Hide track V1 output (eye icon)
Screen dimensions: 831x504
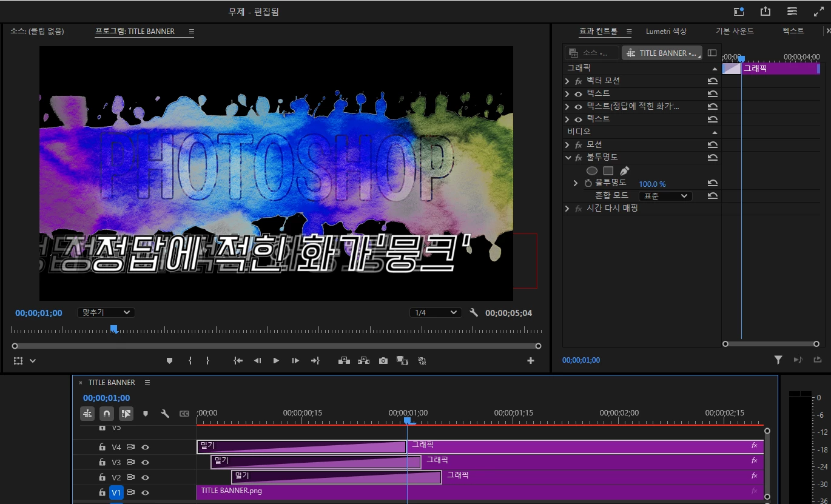coord(146,492)
